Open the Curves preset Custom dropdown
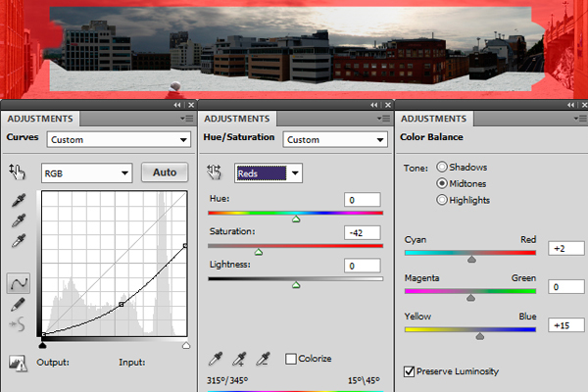588x392 pixels. pos(119,140)
